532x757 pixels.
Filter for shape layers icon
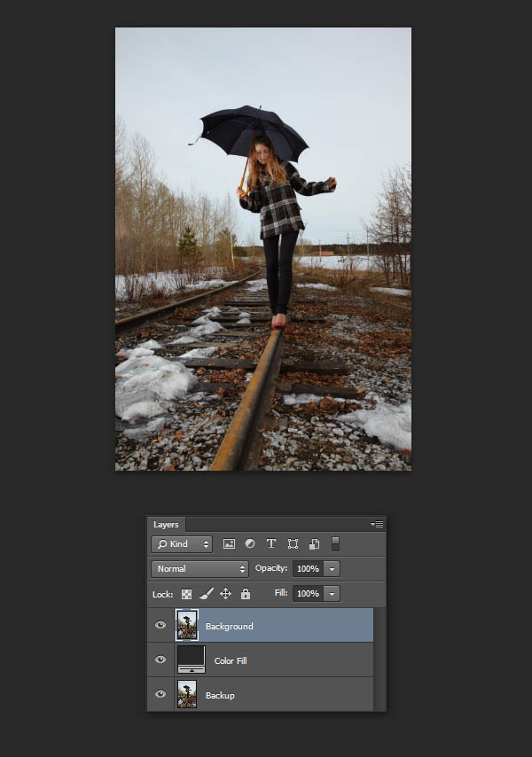point(293,544)
